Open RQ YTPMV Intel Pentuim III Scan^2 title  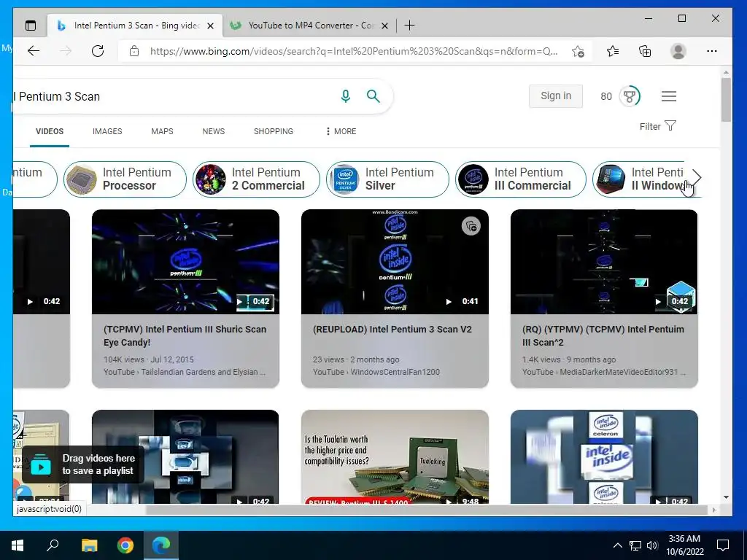click(x=603, y=335)
